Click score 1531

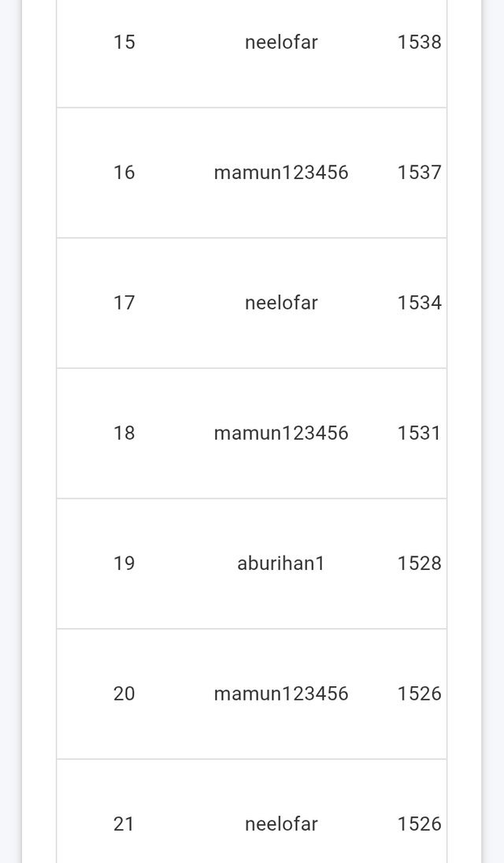pos(419,433)
